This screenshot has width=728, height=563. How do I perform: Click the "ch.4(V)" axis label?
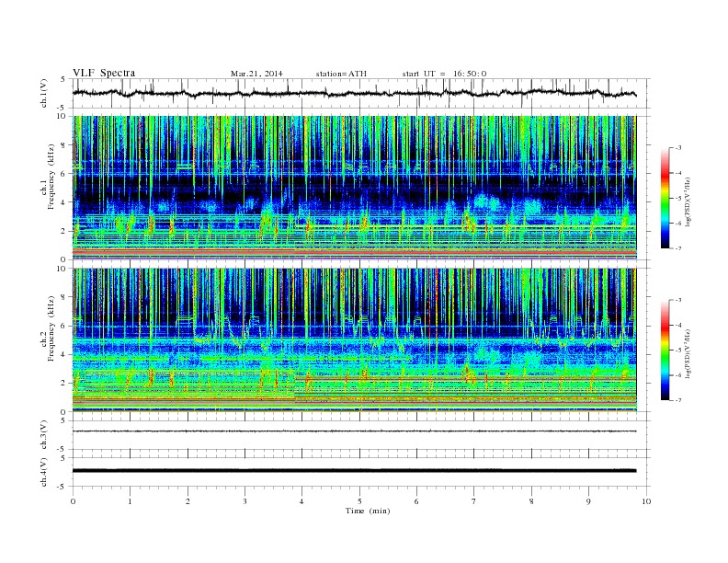point(44,472)
